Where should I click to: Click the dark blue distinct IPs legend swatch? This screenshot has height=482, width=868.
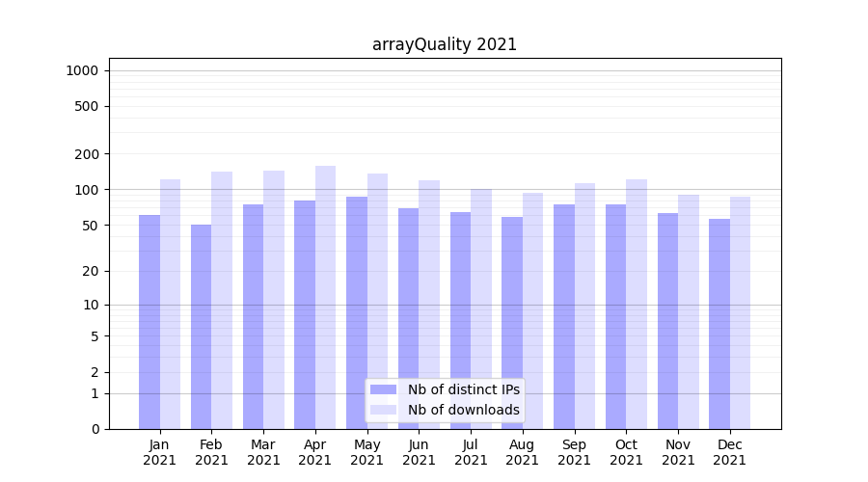click(x=383, y=389)
